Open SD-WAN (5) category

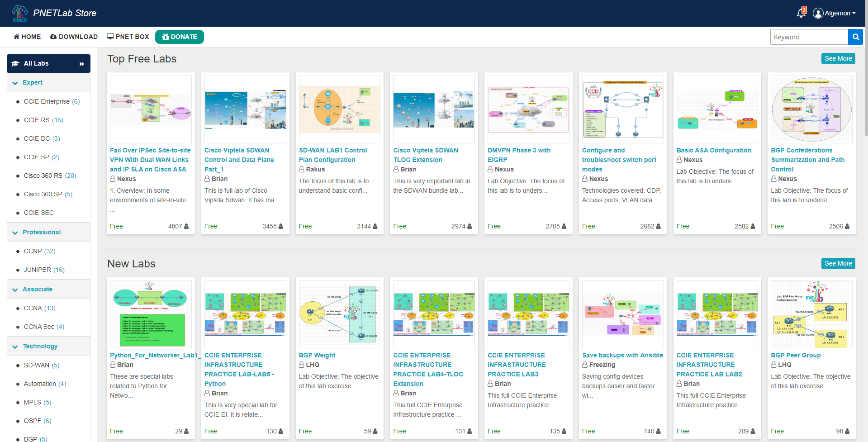click(42, 365)
